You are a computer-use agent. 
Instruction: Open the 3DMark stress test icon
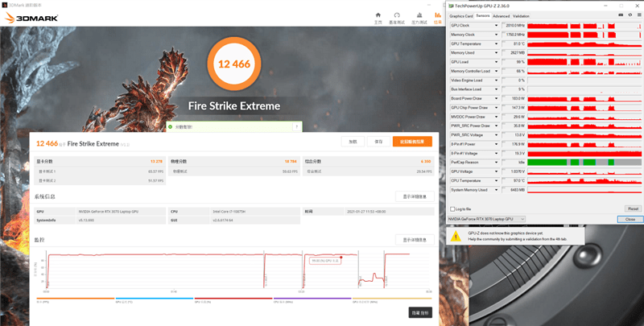pos(419,15)
